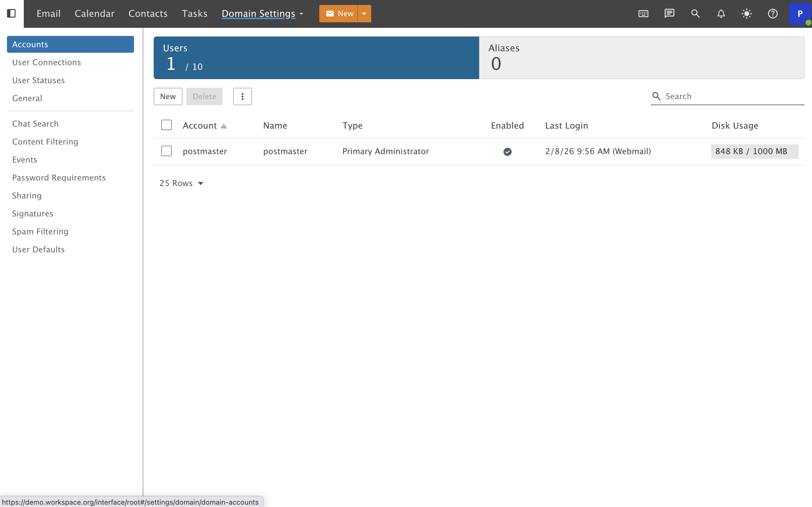Open the keyboard shortcuts icon

(643, 13)
